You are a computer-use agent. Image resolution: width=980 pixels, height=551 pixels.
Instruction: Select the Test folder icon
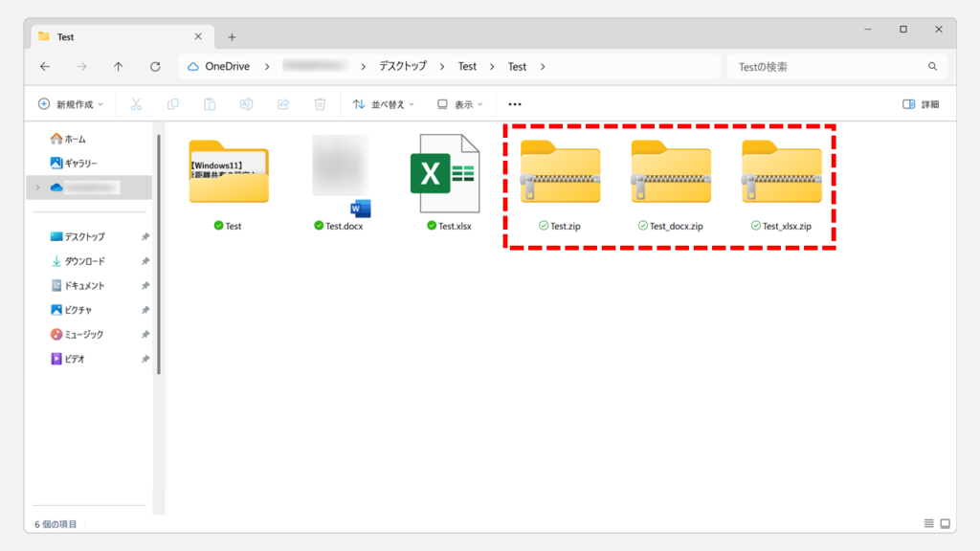point(229,172)
